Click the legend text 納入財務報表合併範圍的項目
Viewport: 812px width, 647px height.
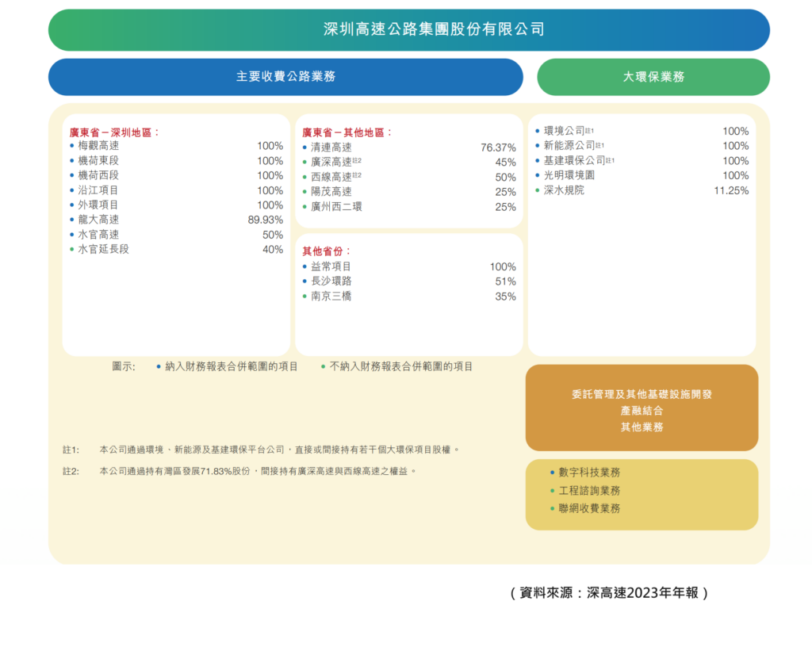click(232, 367)
